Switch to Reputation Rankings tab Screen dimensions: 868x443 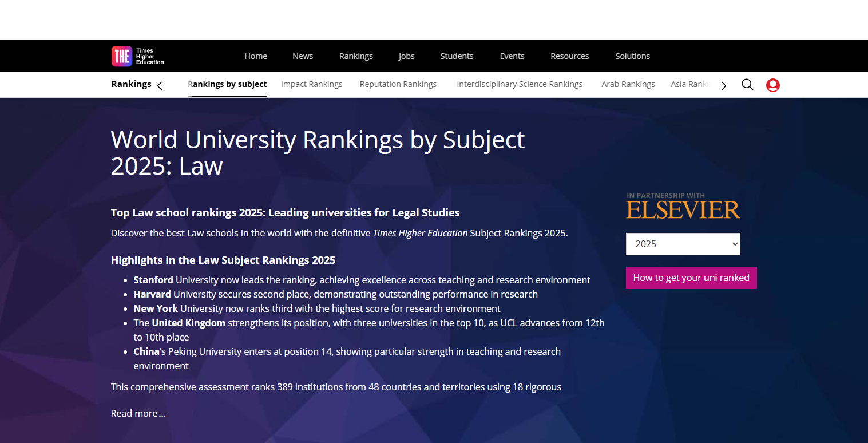tap(398, 84)
